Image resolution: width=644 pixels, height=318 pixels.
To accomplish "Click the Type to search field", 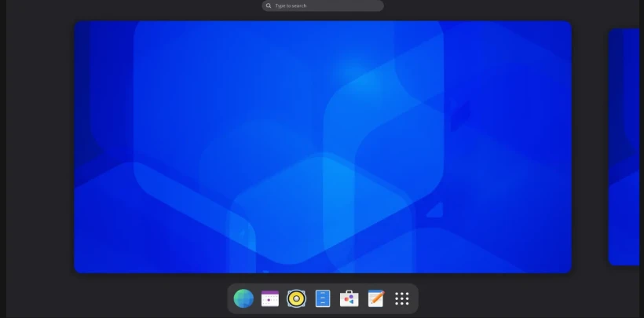I will coord(323,5).
